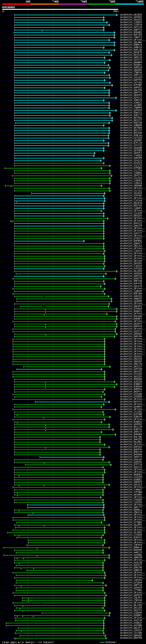Click the alignment bar for UniRef100_Q2VCI2

[x=65, y=98]
